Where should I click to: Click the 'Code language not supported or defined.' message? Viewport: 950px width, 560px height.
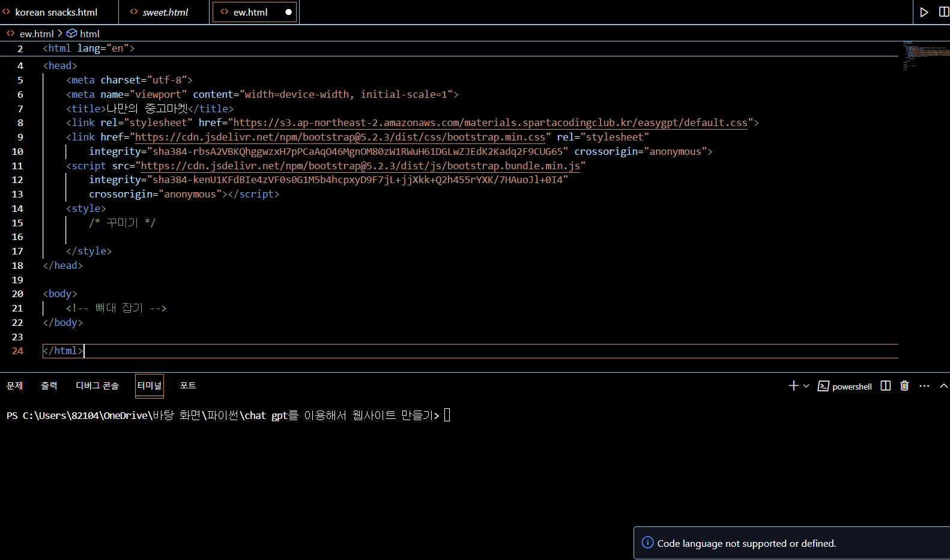coord(746,543)
